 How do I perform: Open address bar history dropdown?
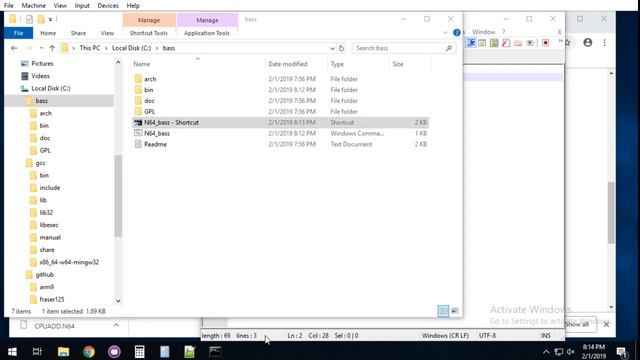point(332,48)
